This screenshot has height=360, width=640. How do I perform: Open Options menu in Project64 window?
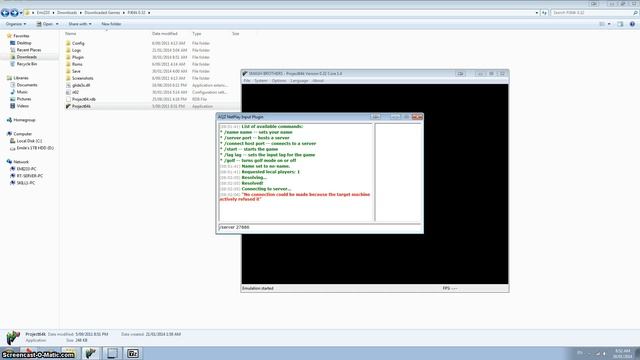[279, 81]
